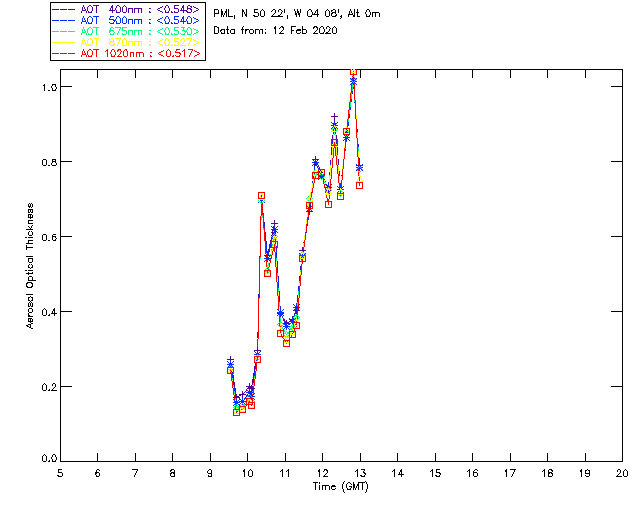Viewport: 640px width, 512px height.
Task: Click the red dashed line swatch in legend
Action: click(64, 53)
